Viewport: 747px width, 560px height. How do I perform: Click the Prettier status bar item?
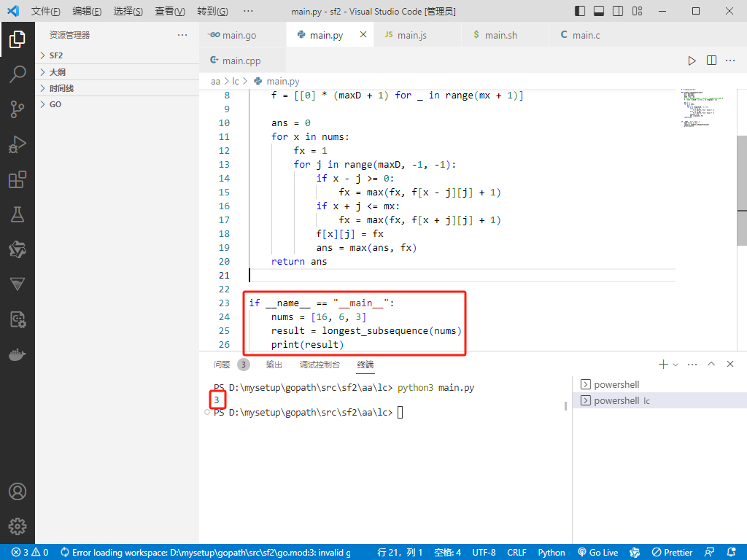[672, 553]
